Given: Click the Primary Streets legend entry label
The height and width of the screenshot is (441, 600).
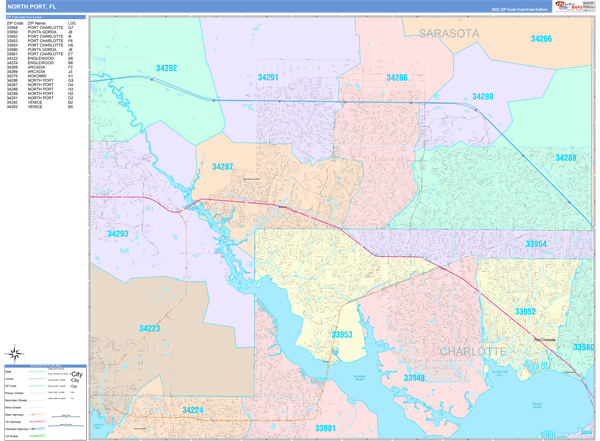Looking at the screenshot, I should click(14, 393).
